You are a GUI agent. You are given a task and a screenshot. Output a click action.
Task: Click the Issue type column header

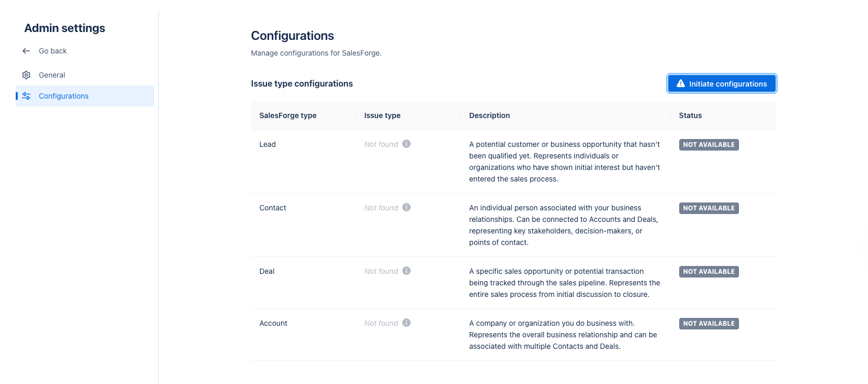(x=382, y=115)
